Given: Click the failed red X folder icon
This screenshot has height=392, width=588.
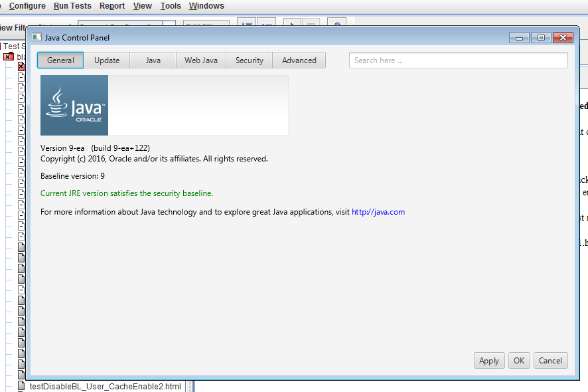Looking at the screenshot, I should [9, 56].
